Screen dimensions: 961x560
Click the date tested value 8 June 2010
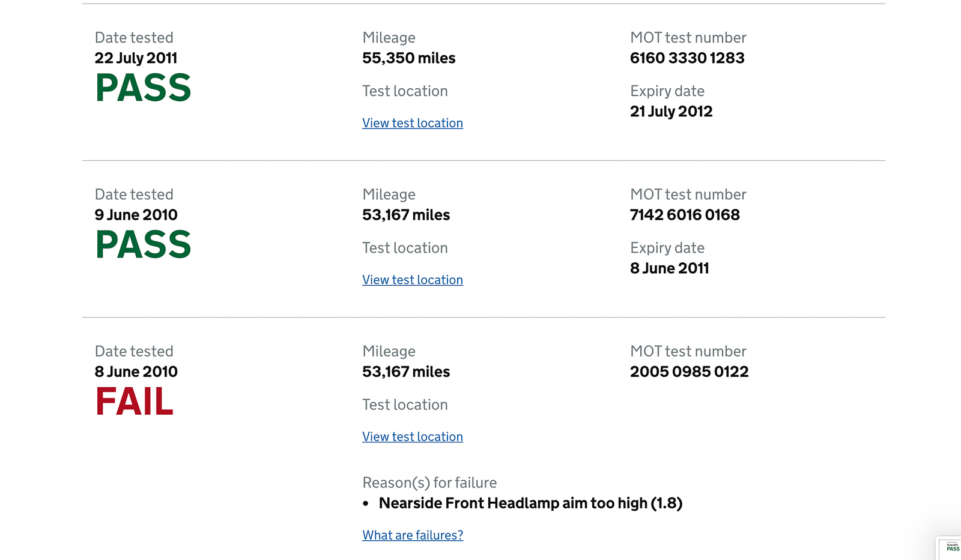[136, 372]
